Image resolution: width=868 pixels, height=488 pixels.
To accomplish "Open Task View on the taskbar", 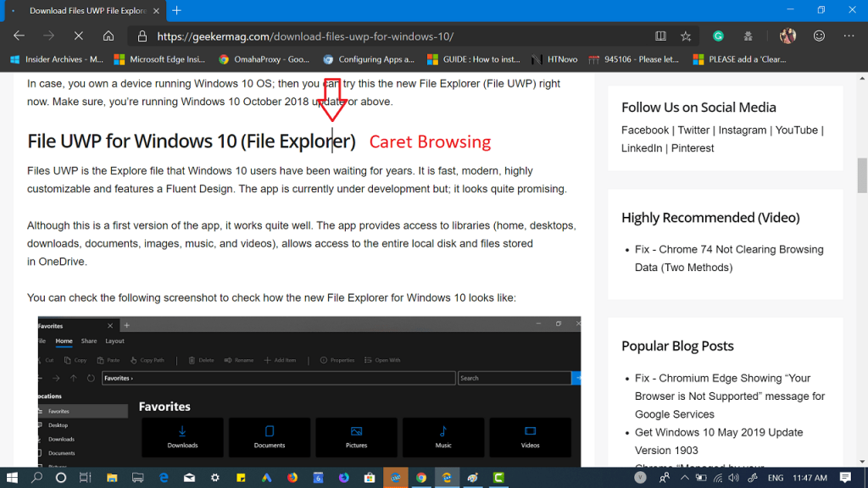I will pos(86,478).
